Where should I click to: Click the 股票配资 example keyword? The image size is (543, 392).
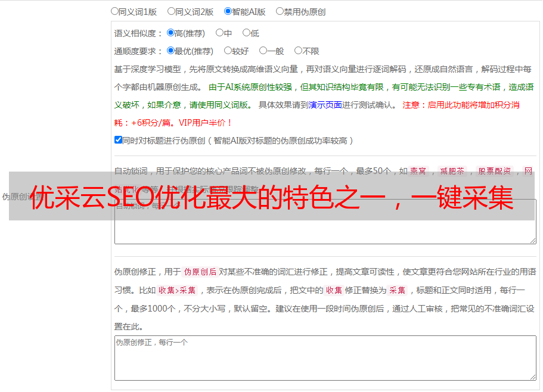[495, 171]
